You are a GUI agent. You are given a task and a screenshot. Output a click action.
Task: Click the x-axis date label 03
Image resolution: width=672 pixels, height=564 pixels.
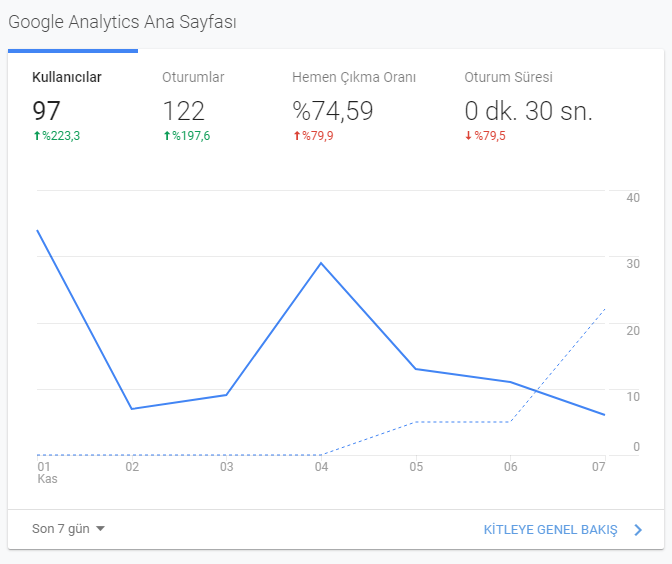pos(227,467)
